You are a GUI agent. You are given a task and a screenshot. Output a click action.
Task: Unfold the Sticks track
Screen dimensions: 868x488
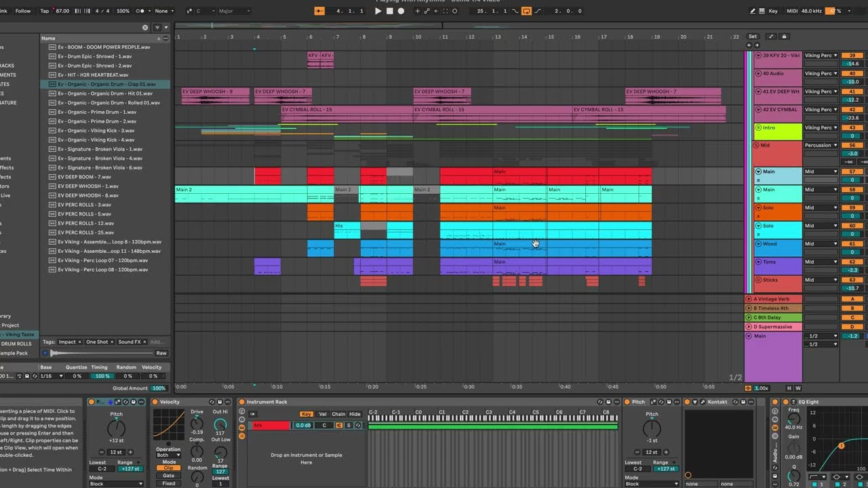[758, 280]
